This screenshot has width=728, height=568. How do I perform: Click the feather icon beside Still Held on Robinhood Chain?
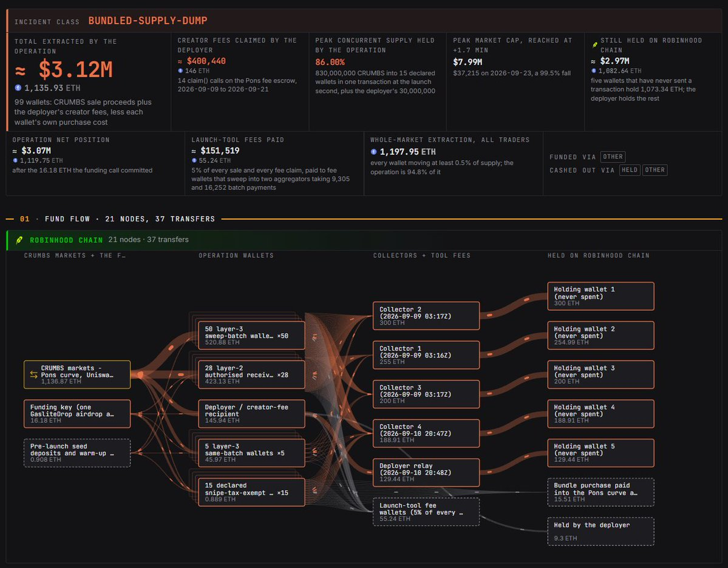point(595,45)
